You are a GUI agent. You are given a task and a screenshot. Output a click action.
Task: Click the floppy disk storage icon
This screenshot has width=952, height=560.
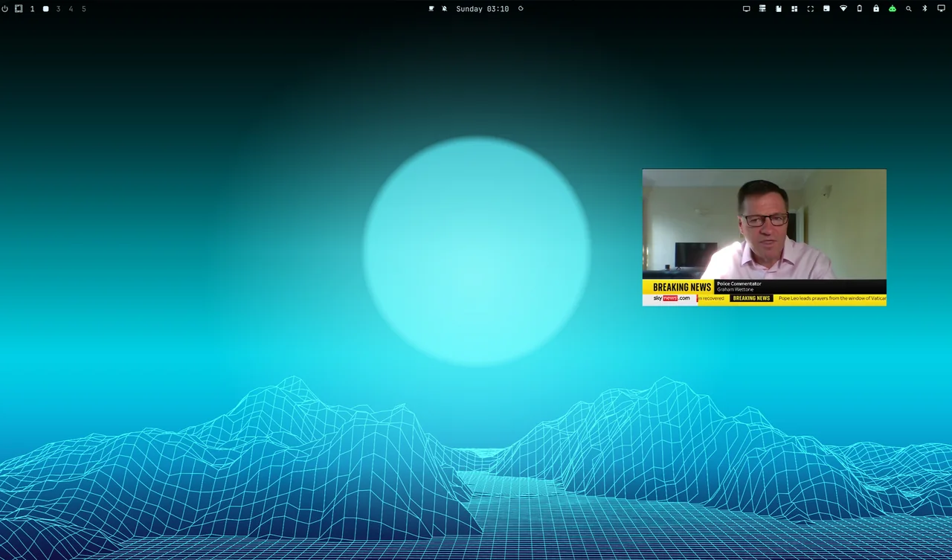826,9
